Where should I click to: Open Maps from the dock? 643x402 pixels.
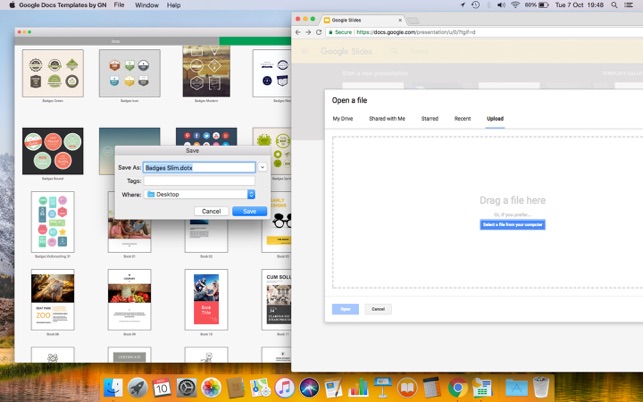click(x=260, y=387)
